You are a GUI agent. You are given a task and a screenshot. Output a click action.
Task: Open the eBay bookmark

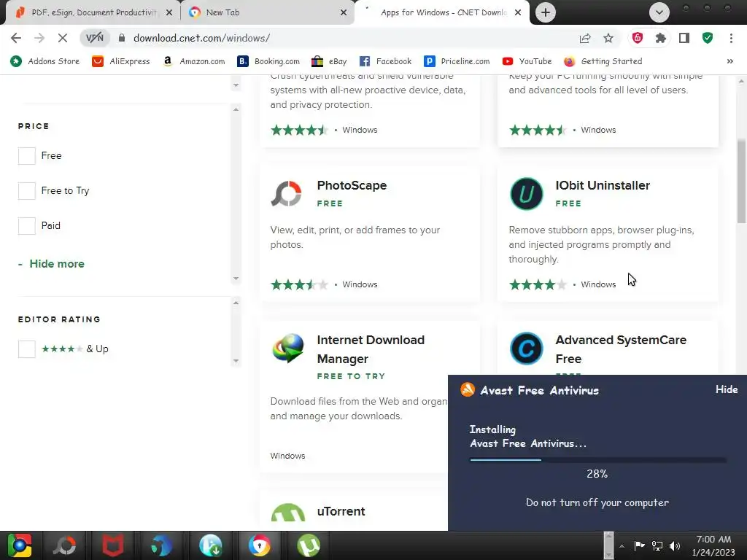(x=329, y=61)
